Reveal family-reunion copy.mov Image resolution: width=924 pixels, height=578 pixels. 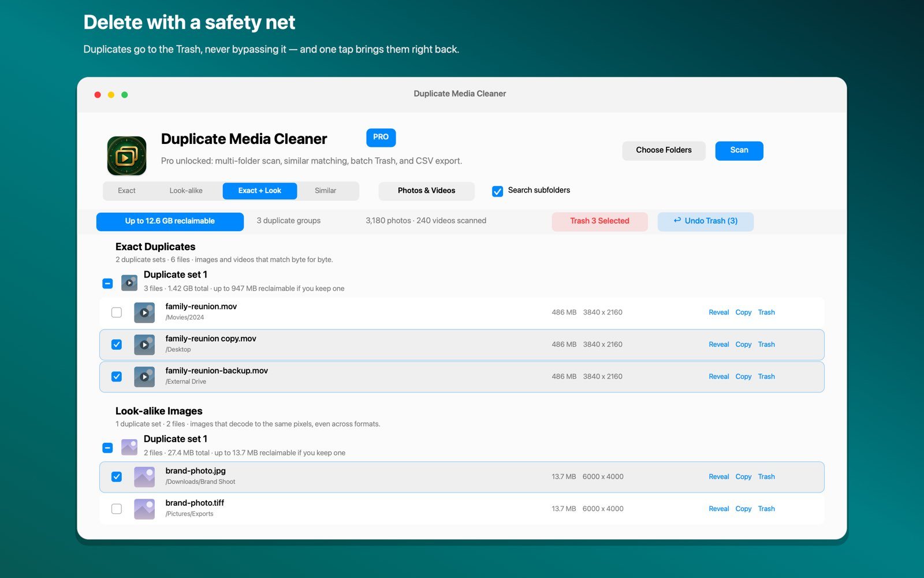(718, 344)
